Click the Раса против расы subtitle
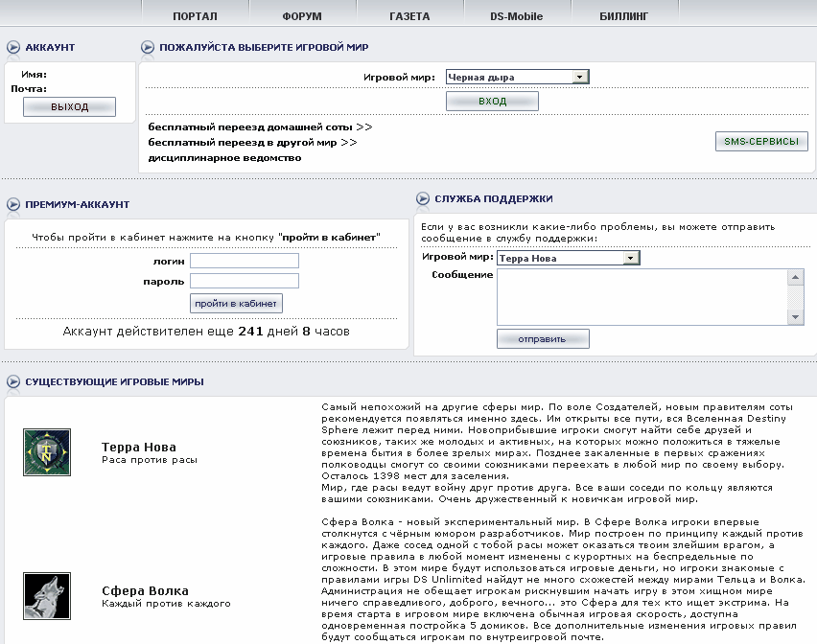This screenshot has height=644, width=817. point(150,460)
